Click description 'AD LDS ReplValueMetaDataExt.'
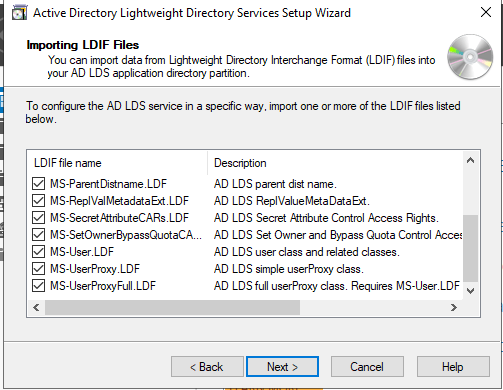The image size is (503, 390). pos(292,201)
